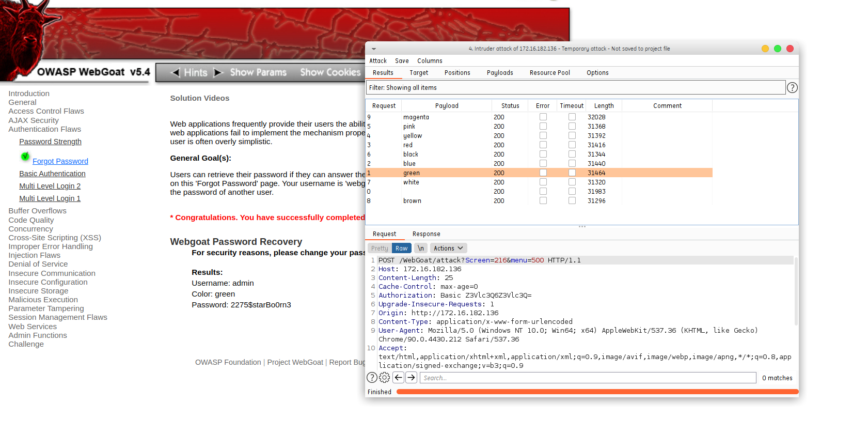Click the orange attack progress bar
The image size is (868, 434).
[597, 392]
